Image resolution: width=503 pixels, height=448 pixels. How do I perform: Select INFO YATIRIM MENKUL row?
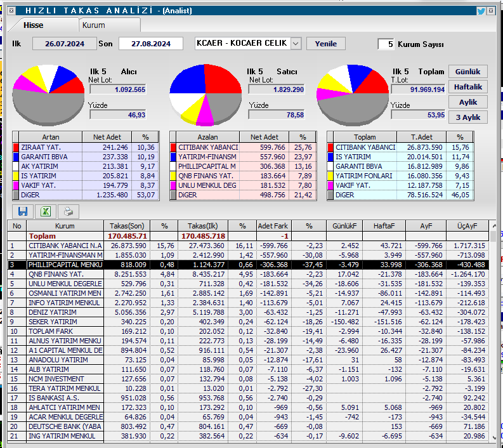point(248,303)
